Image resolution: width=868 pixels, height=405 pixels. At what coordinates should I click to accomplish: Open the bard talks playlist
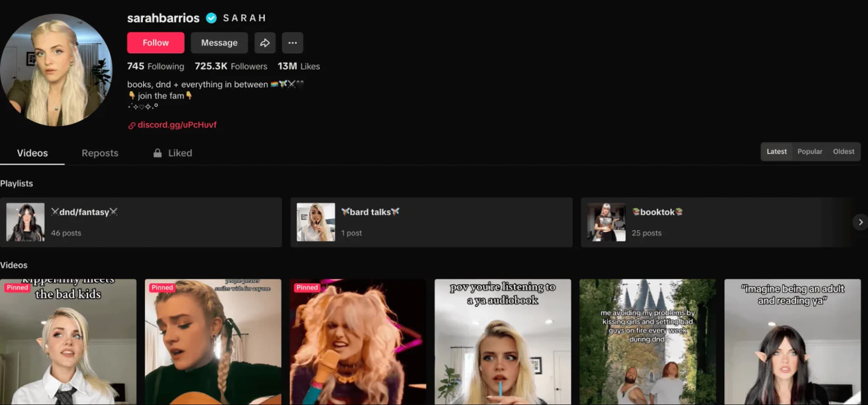click(x=431, y=222)
